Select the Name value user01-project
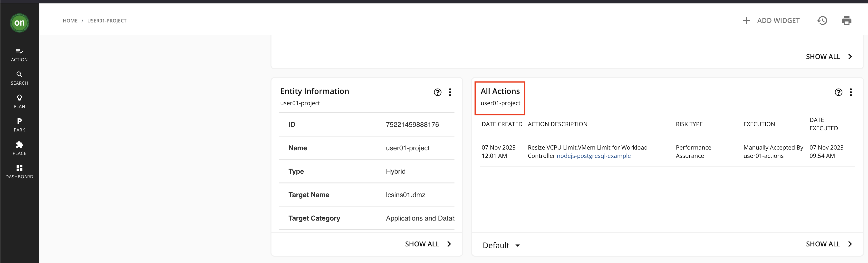This screenshot has width=868, height=263. coord(407,148)
